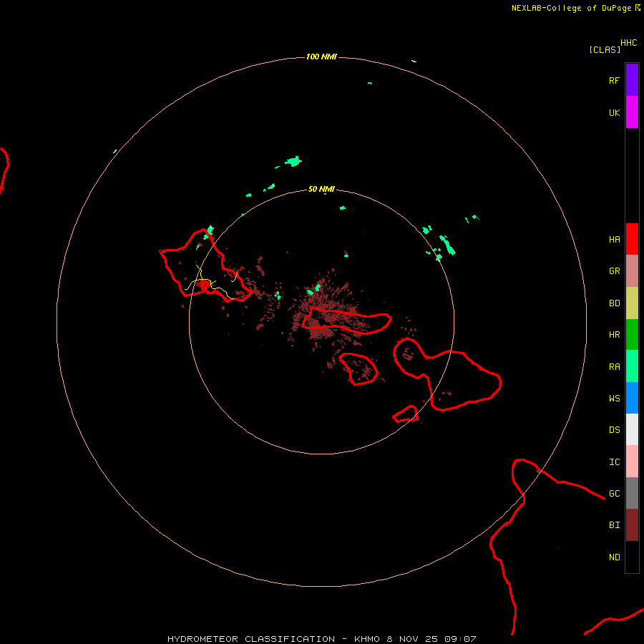Click the RF purple legend swatch
This screenshot has height=644, width=644.
click(x=632, y=80)
